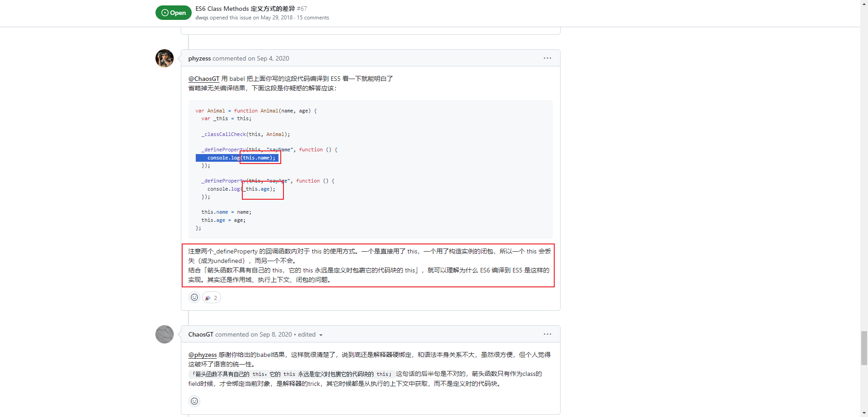Screen dimensions: 868x417
Task: Follow the @phyzess mention link
Action: 203,355
